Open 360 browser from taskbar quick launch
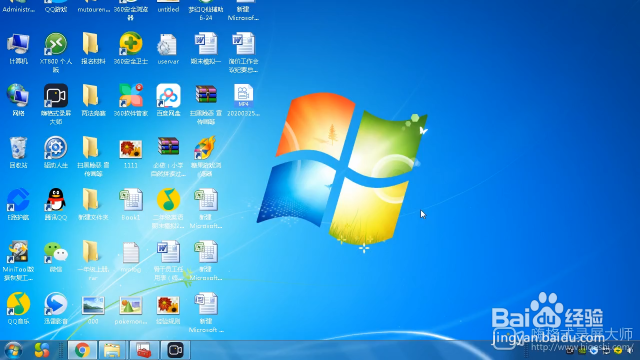The height and width of the screenshot is (360, 640). [41, 350]
